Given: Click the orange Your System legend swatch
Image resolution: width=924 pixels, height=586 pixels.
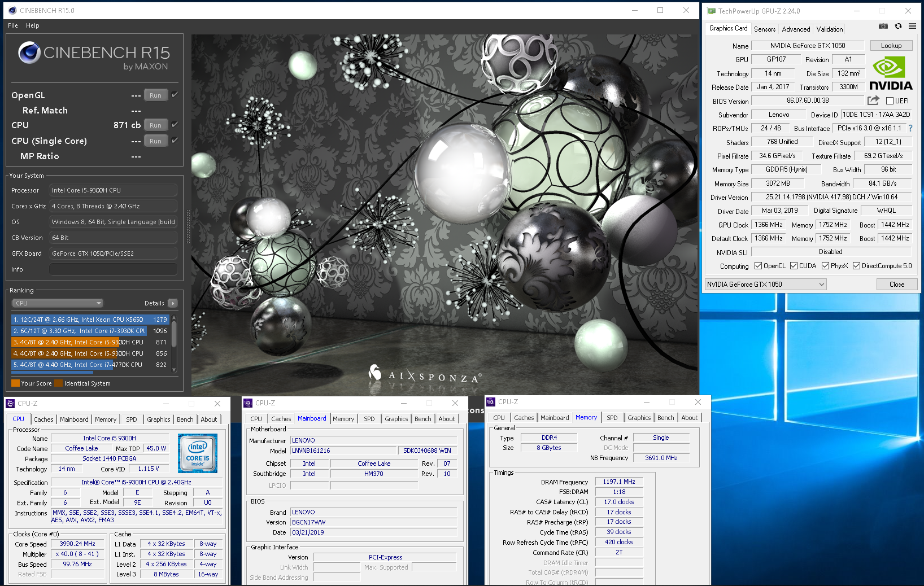Looking at the screenshot, I should tap(15, 383).
